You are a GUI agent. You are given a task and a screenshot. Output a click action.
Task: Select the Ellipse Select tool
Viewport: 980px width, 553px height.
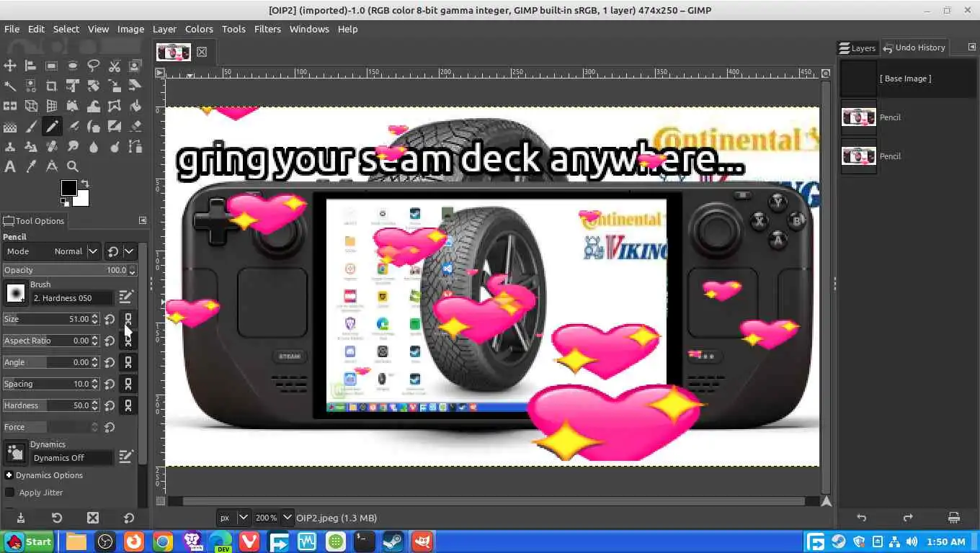[73, 66]
